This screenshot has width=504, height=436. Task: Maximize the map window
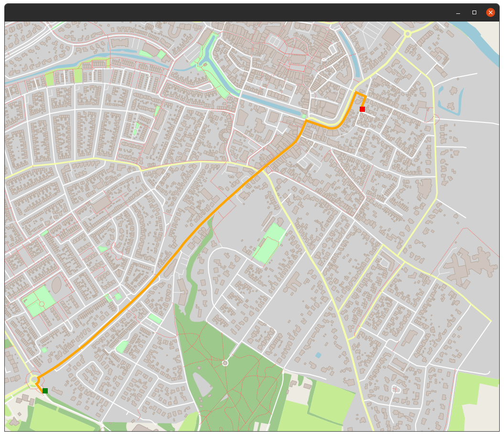click(x=474, y=12)
